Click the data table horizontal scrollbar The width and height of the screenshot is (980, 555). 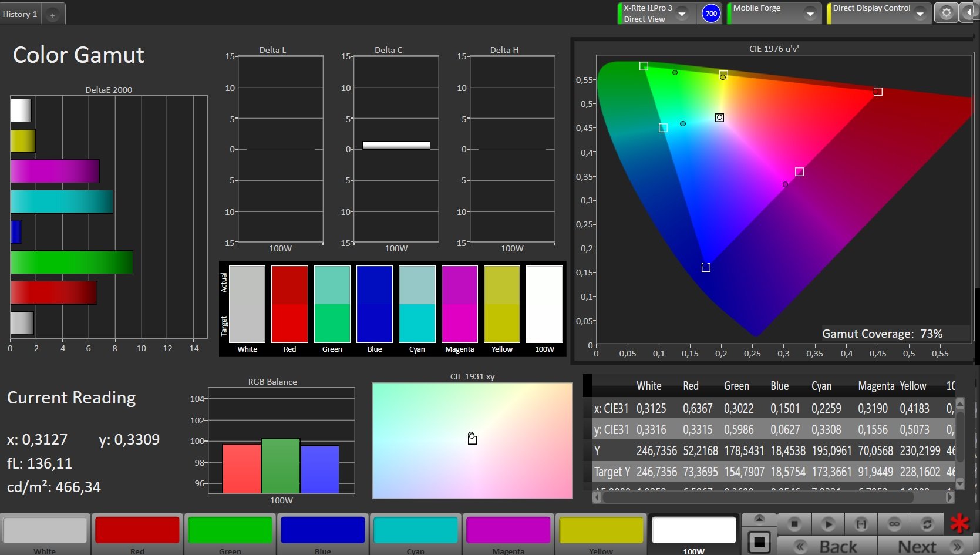[x=773, y=497]
